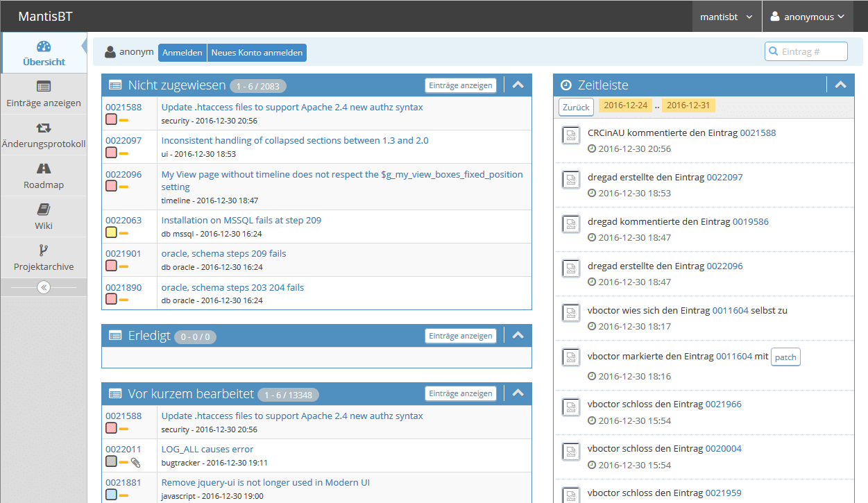Viewport: 868px width, 503px height.
Task: Click the blue status box of issue 0021881
Action: (111, 495)
